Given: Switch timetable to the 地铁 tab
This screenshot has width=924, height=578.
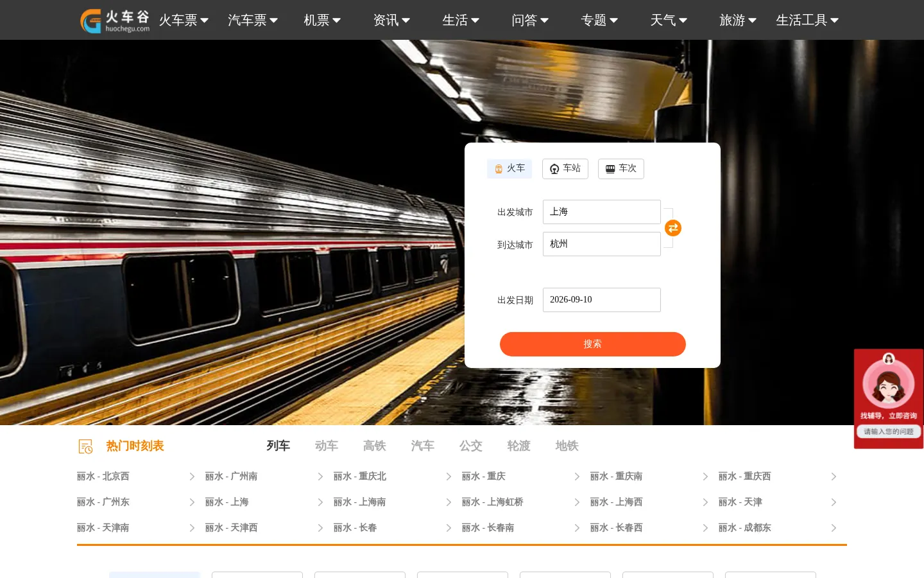Looking at the screenshot, I should [x=567, y=446].
